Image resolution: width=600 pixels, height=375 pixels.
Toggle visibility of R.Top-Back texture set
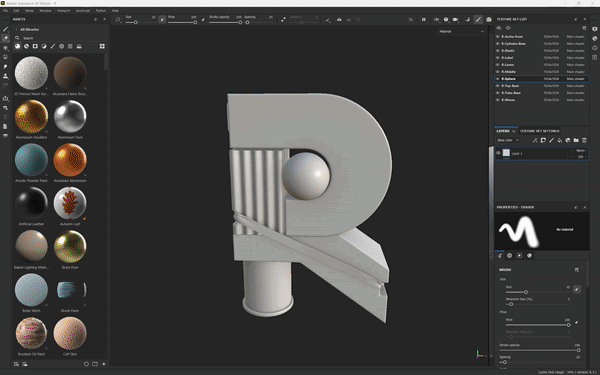(x=498, y=86)
